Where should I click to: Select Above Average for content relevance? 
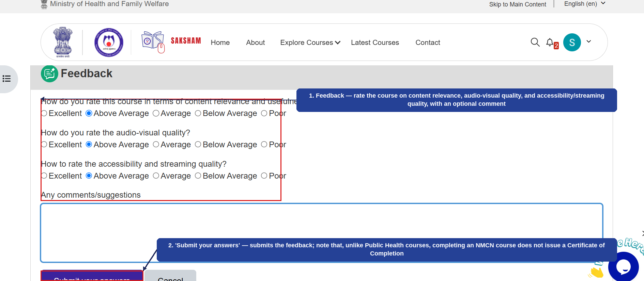[x=89, y=113]
